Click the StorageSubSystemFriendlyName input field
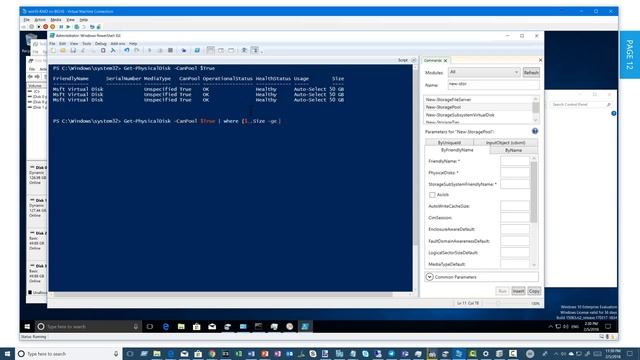This screenshot has height=360, width=640. coord(515,184)
